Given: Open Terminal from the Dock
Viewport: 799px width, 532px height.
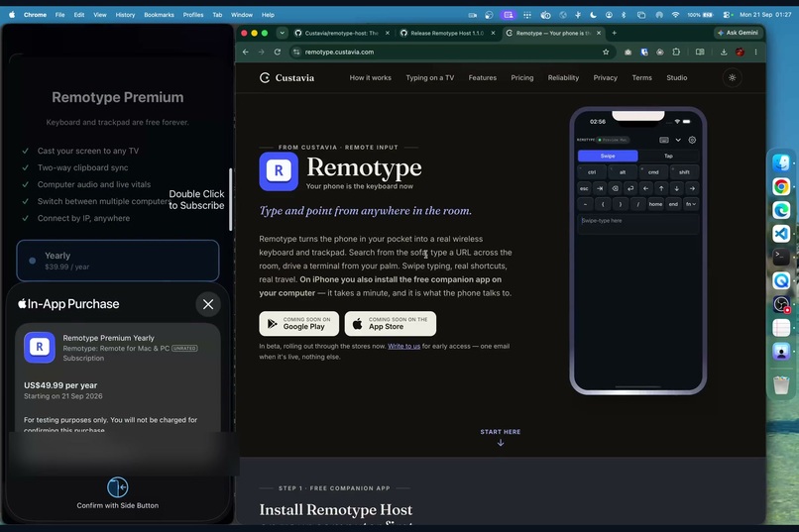Looking at the screenshot, I should (781, 257).
